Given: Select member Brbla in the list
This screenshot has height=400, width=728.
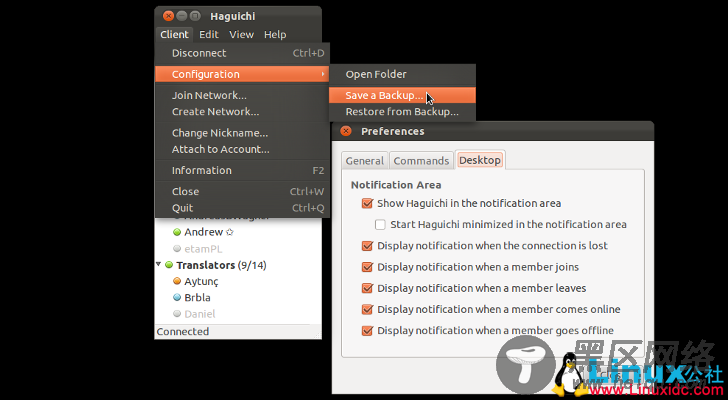Looking at the screenshot, I should click(197, 297).
